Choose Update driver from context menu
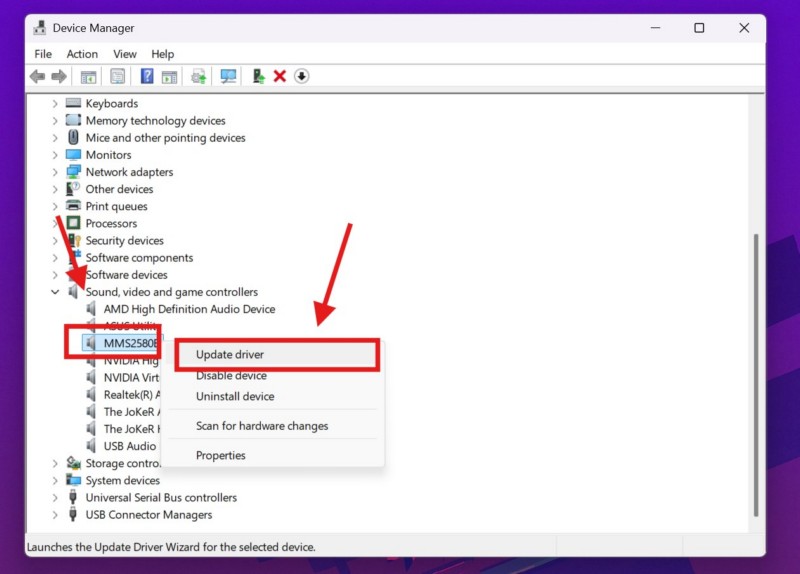The height and width of the screenshot is (574, 800). click(230, 355)
